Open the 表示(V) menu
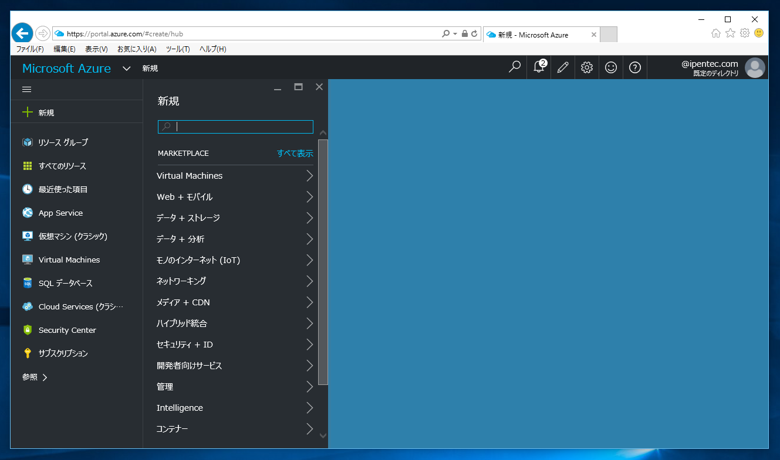 click(96, 49)
